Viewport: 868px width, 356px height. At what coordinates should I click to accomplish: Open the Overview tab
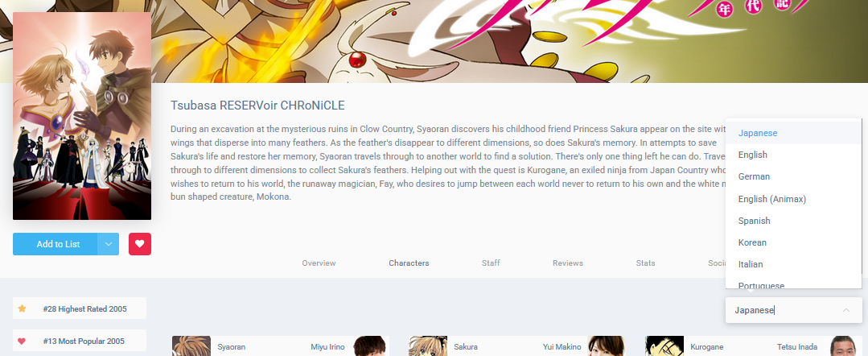(319, 263)
